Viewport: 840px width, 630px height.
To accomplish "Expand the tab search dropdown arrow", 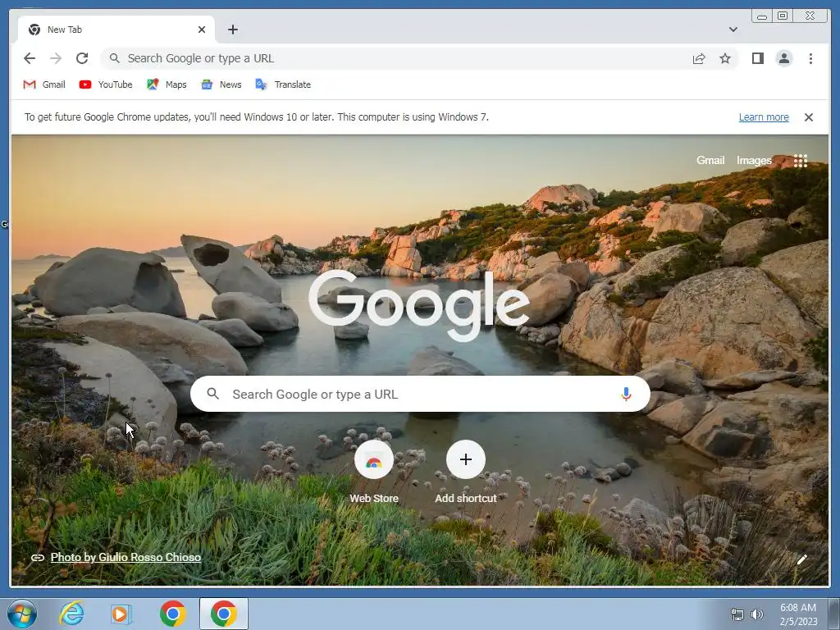I will coord(733,30).
